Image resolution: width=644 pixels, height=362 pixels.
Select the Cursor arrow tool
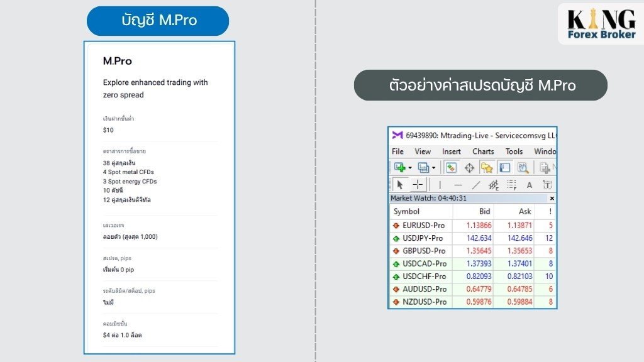(x=400, y=185)
